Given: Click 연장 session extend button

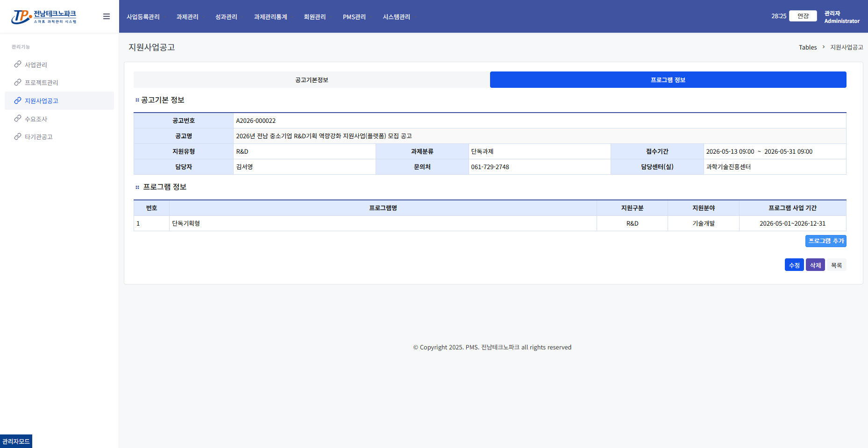Looking at the screenshot, I should click(x=803, y=16).
